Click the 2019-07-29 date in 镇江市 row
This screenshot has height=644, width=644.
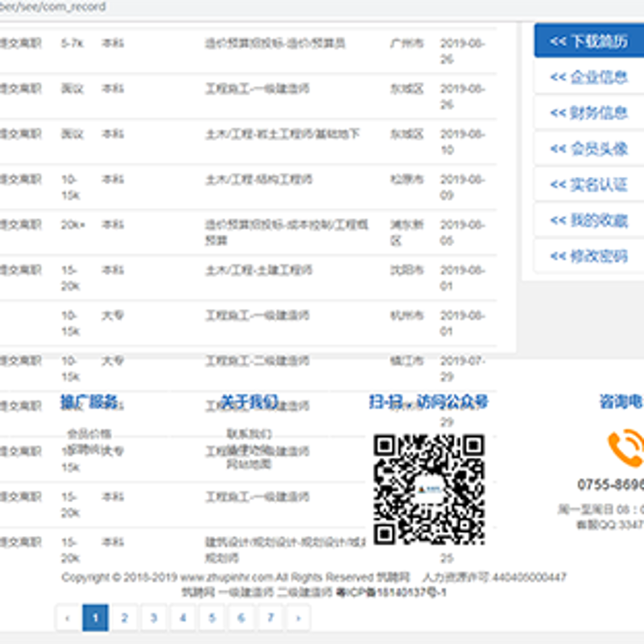tap(462, 369)
